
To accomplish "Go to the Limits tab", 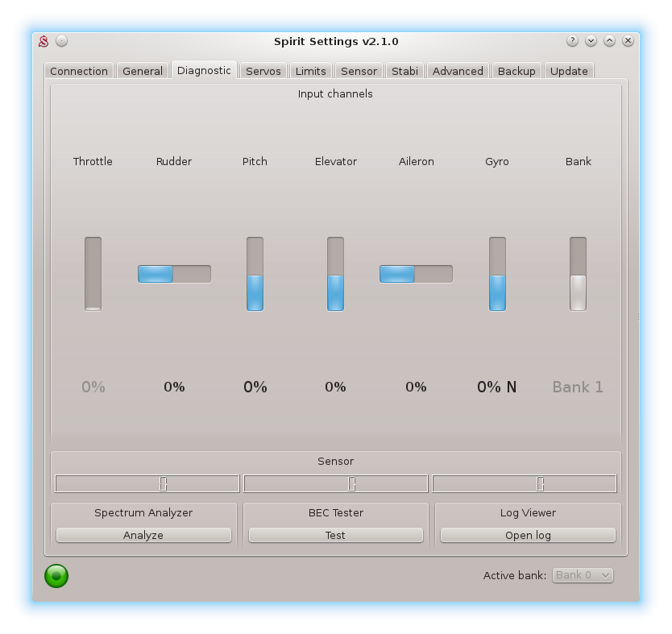I will [311, 71].
